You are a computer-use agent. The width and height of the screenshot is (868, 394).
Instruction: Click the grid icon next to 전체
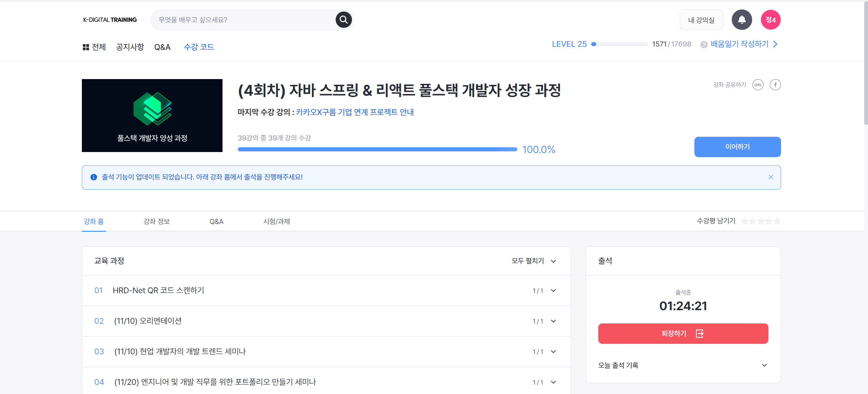click(86, 47)
